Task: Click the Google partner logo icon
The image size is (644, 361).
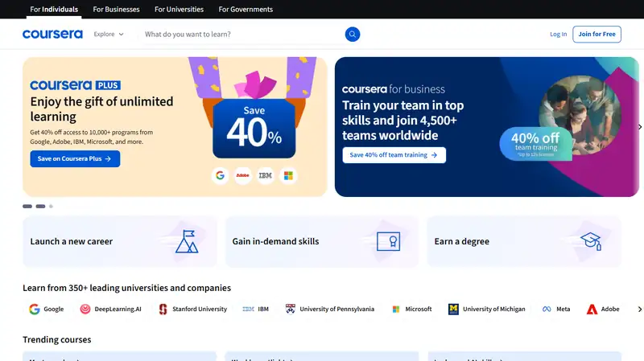Action: [x=34, y=309]
